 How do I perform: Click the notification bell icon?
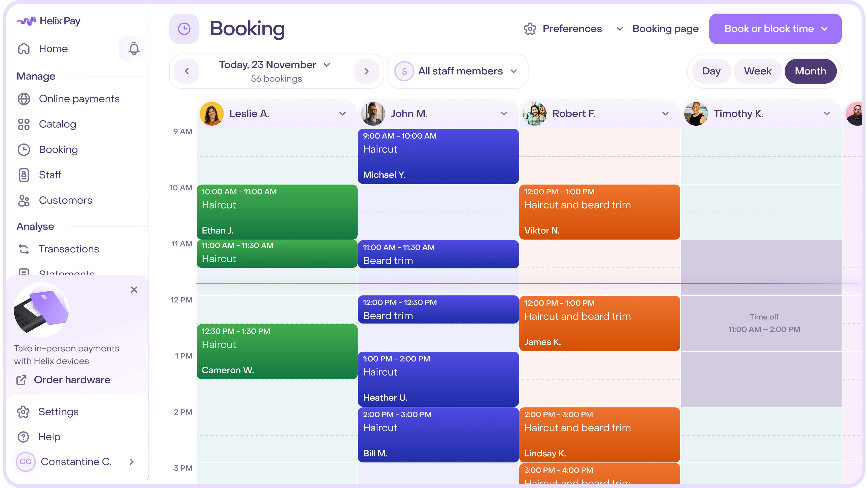point(134,49)
